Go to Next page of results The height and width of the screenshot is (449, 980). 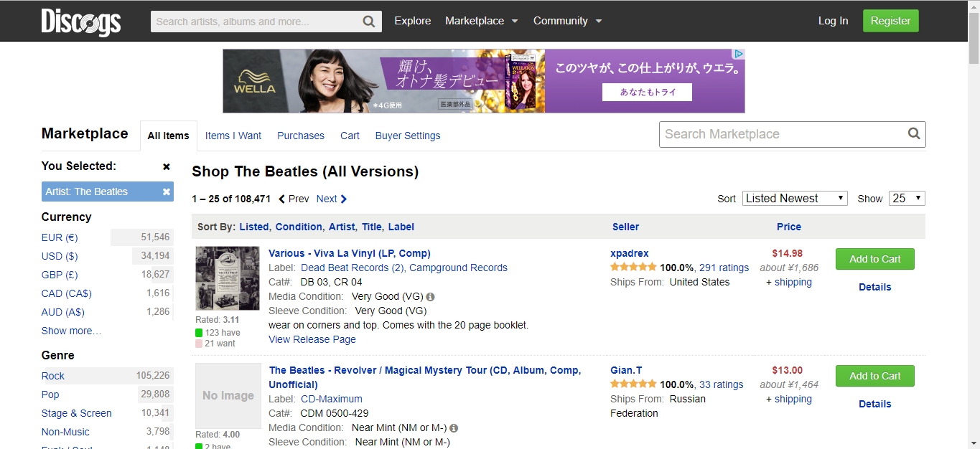tap(332, 199)
